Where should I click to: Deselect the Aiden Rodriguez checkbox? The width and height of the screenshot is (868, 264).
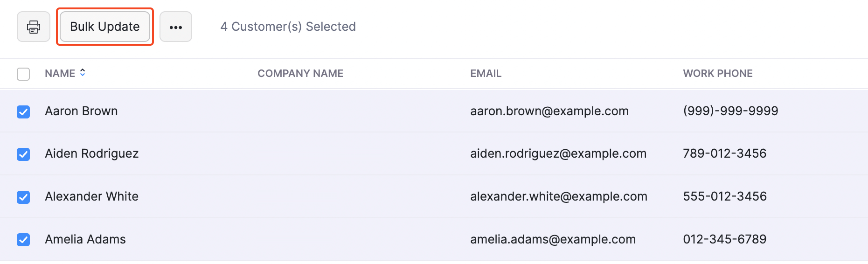(23, 154)
